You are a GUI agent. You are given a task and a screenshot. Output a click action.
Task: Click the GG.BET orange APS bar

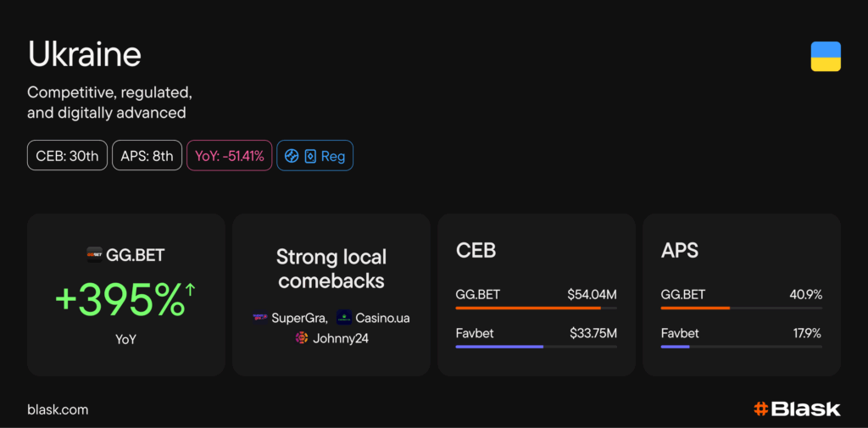click(x=695, y=308)
